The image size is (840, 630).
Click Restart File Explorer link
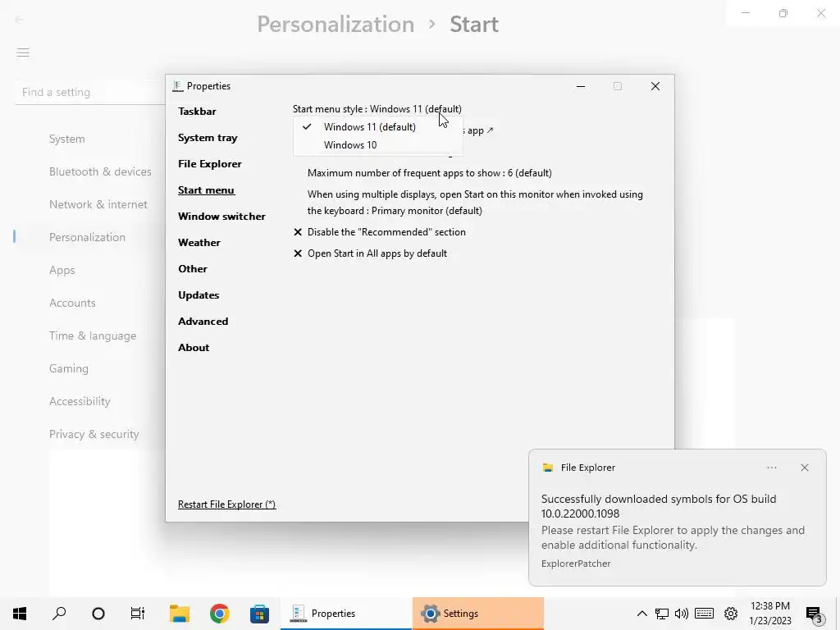pos(226,504)
